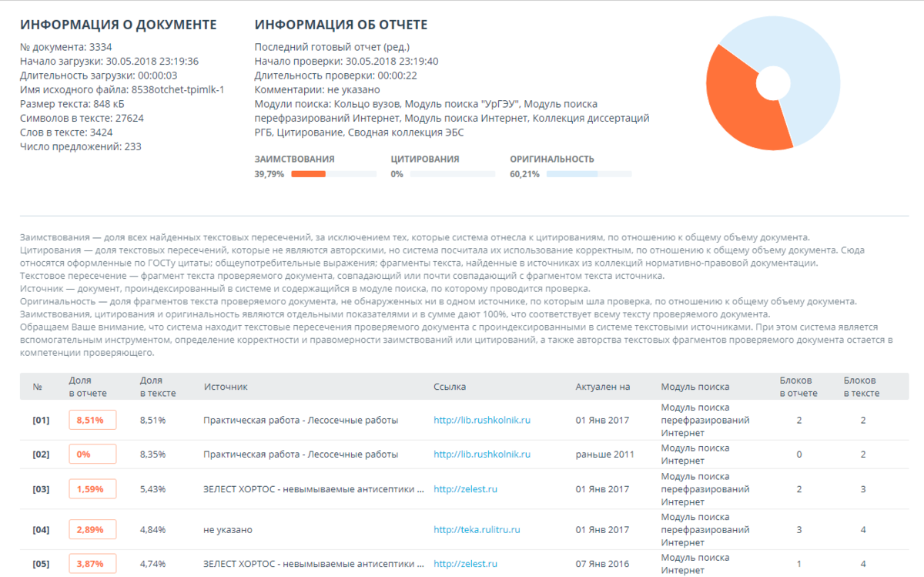This screenshot has height=577, width=924.
Task: Click source 'Практическая работа - Лесосечные работы' in row 02
Action: coord(301,455)
